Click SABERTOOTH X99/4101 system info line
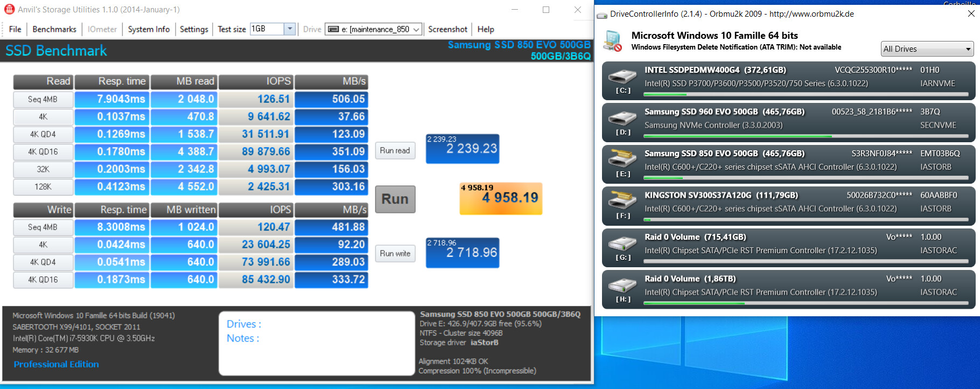The height and width of the screenshot is (389, 980). (x=76, y=327)
